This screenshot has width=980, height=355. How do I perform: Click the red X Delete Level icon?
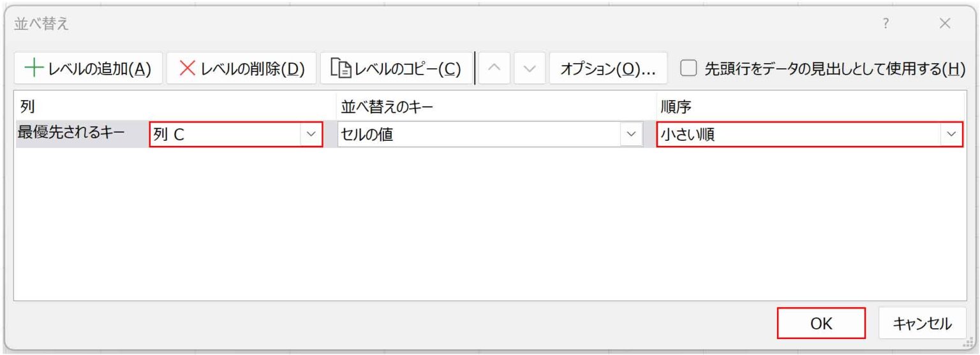click(188, 69)
